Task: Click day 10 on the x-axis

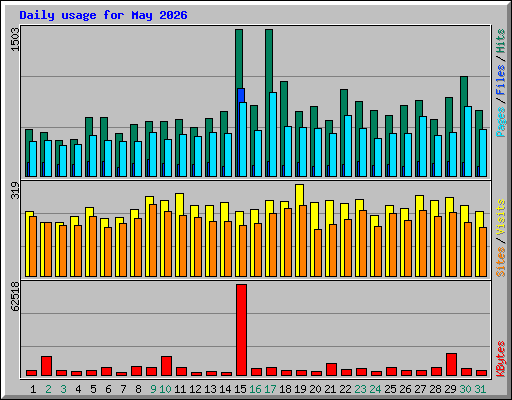Action: 165,389
